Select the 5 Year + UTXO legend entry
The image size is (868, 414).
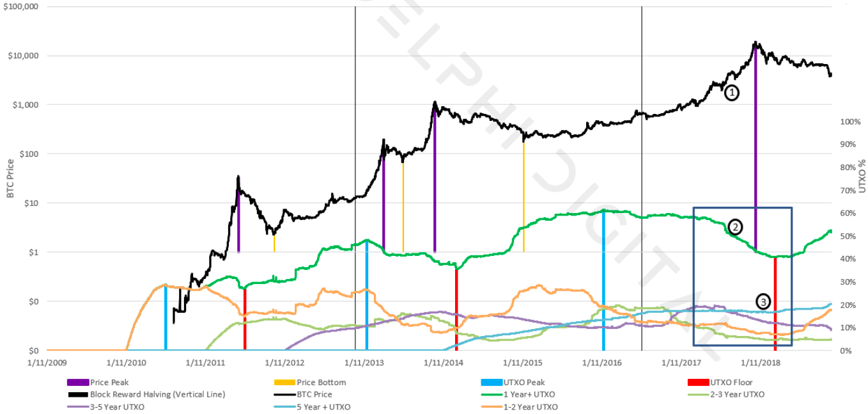[323, 407]
